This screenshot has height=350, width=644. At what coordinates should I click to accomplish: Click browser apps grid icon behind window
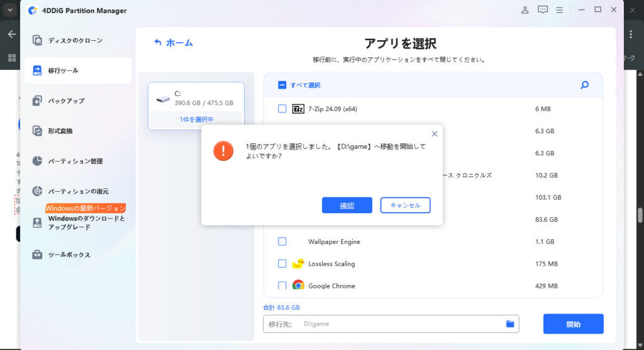(12, 58)
